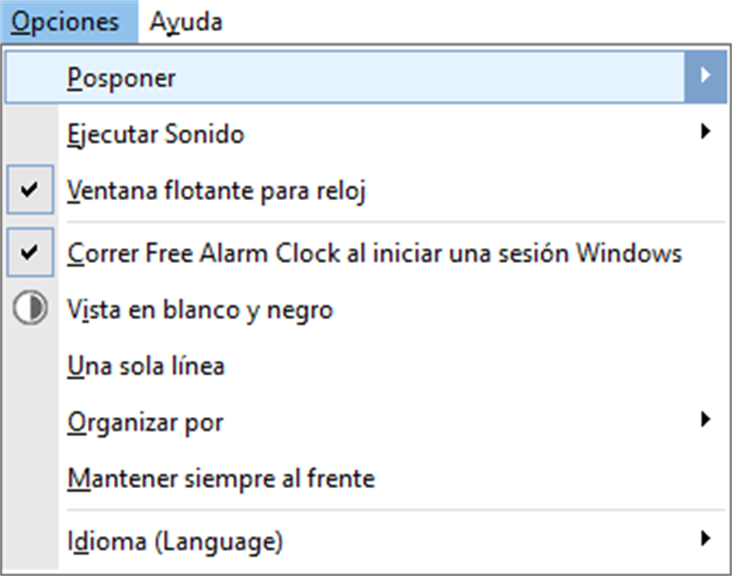Open the Ayuda menu
The height and width of the screenshot is (576, 732).
pyautogui.click(x=186, y=22)
